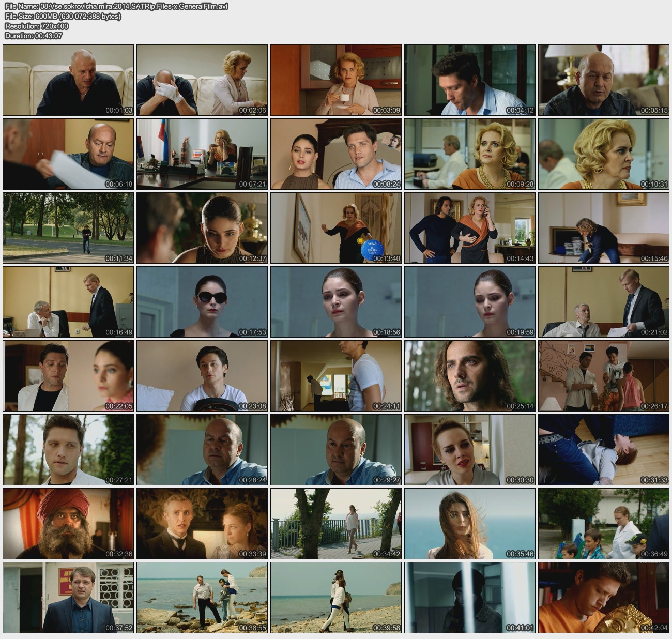
Task: Open the frame of woman on phone 00:14:43
Action: tap(470, 228)
